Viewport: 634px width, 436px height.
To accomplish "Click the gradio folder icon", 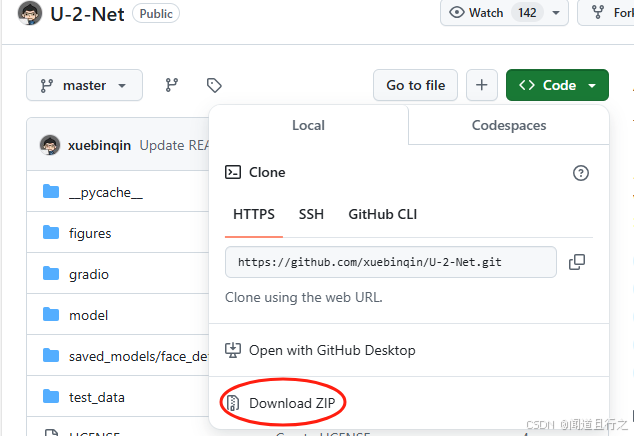I will click(51, 273).
